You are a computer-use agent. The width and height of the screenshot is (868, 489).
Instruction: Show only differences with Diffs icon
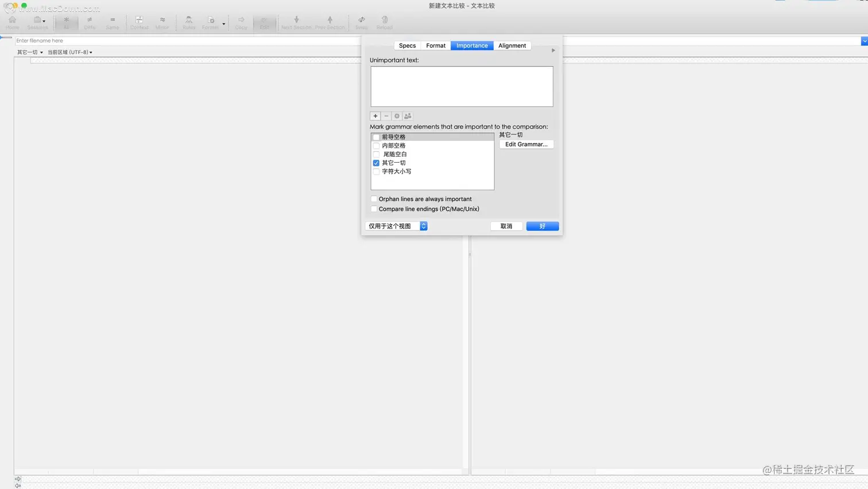(90, 22)
